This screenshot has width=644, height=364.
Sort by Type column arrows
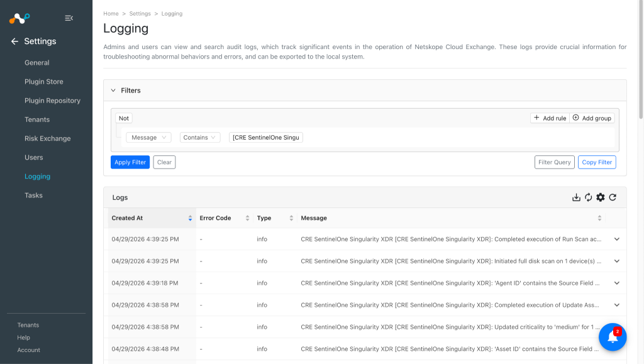click(x=291, y=218)
